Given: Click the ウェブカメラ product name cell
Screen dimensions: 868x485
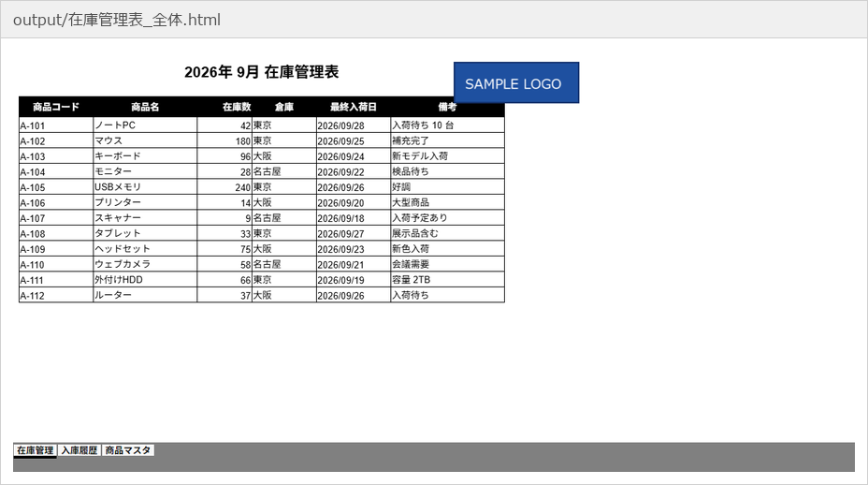Looking at the screenshot, I should click(145, 265).
